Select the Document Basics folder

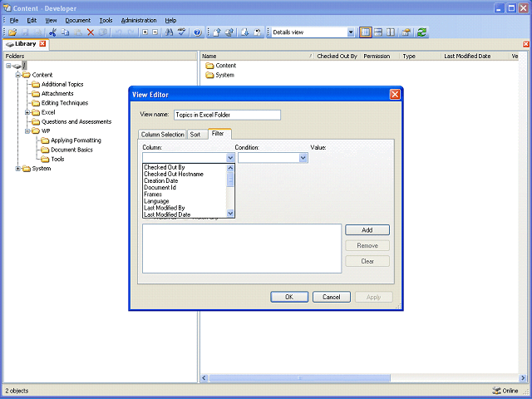(x=71, y=150)
